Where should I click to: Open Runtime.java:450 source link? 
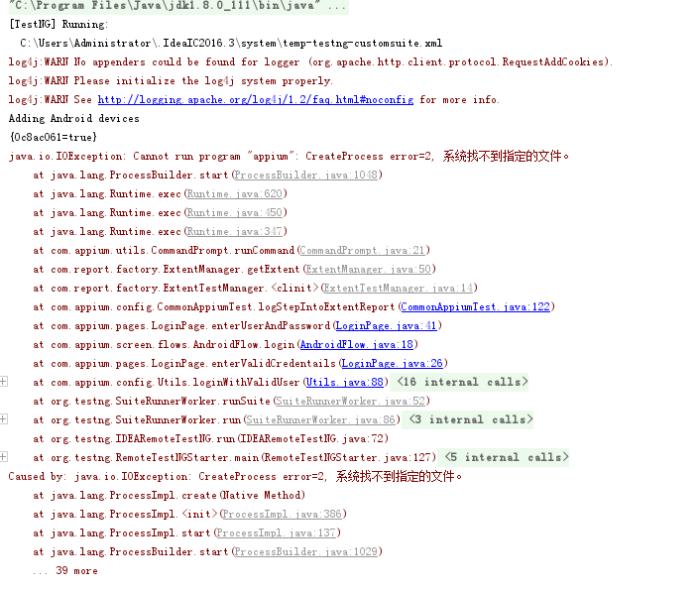[235, 212]
